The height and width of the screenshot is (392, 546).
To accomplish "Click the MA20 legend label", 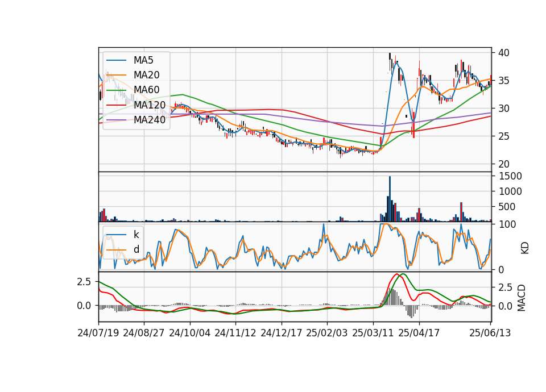I will [x=146, y=75].
